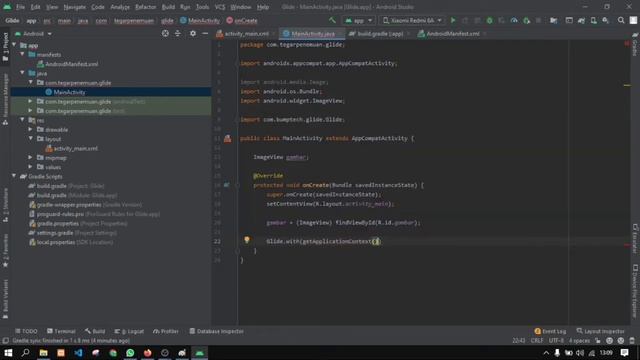Open the Logcat tool window
This screenshot has height=360, width=640.
coord(129,331)
